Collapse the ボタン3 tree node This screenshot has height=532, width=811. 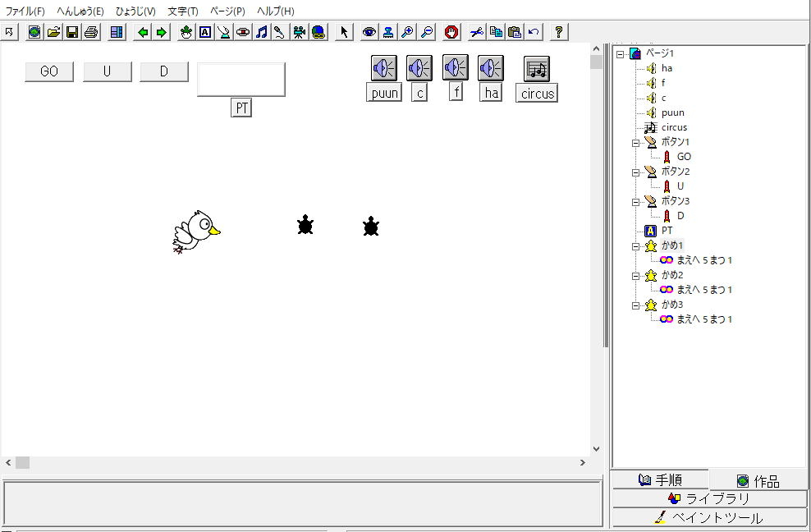pos(635,202)
